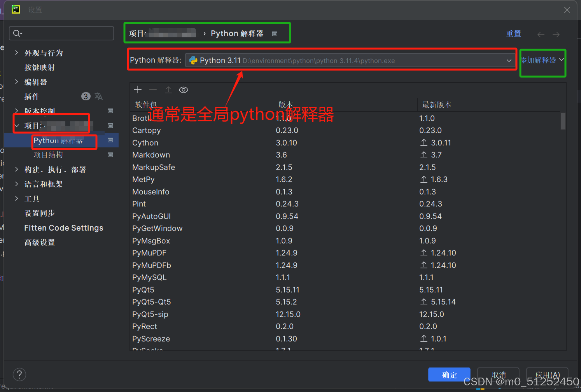The height and width of the screenshot is (392, 581).
Task: Click the plugins update badge 3
Action: [86, 96]
